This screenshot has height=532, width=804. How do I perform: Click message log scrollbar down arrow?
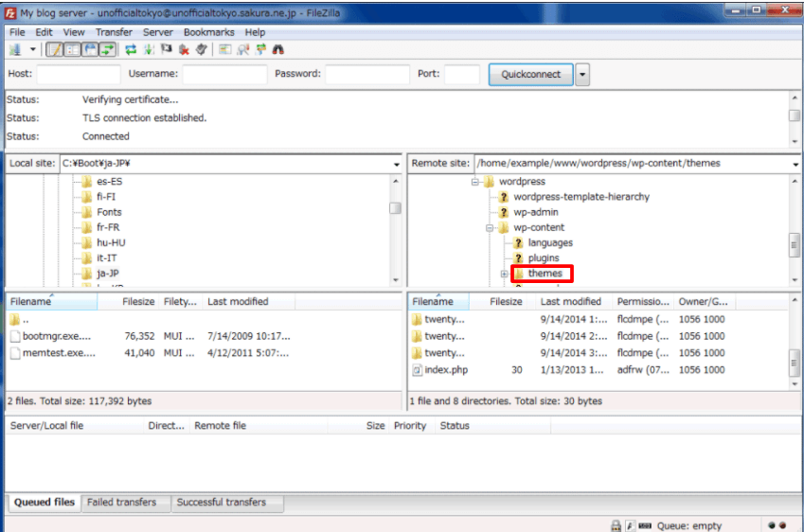(795, 141)
